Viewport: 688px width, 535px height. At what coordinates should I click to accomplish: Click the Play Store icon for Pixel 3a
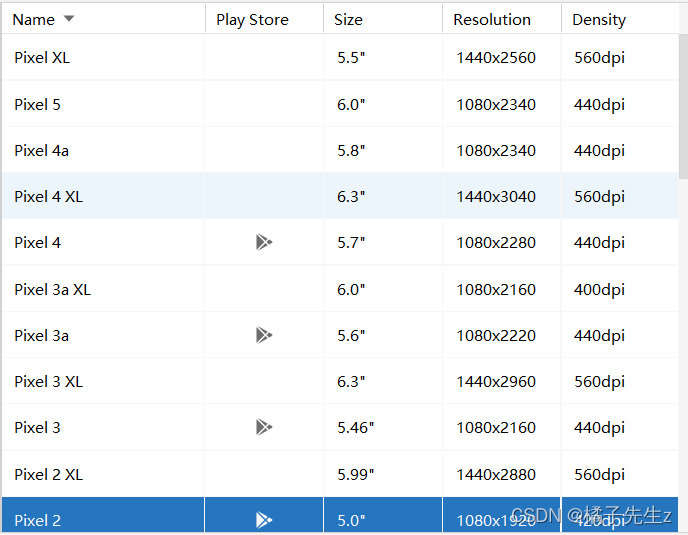(x=264, y=335)
